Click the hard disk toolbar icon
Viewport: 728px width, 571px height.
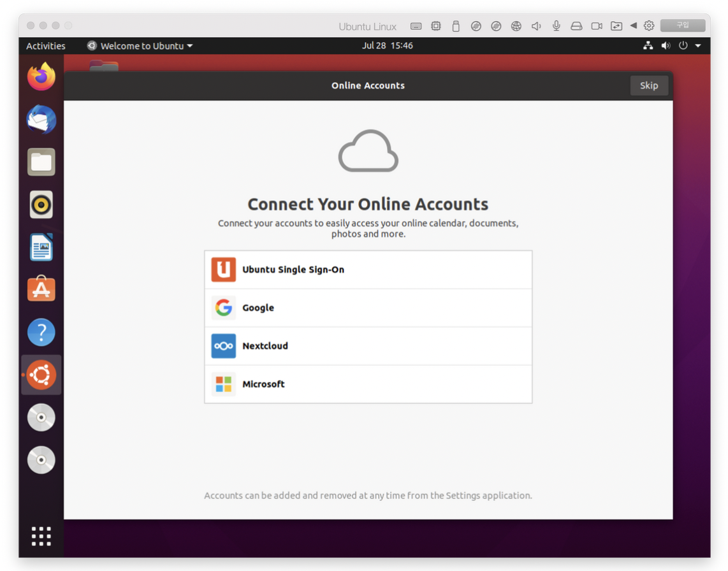point(576,26)
